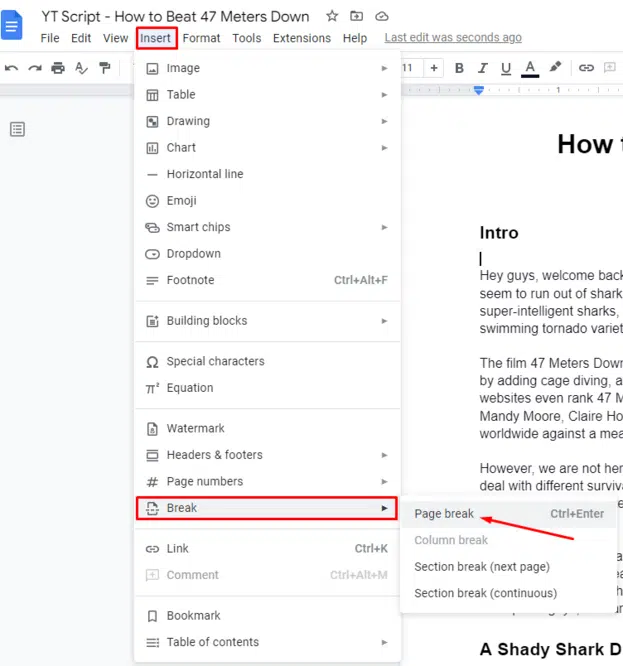The width and height of the screenshot is (623, 666).
Task: Star the document next to its title
Action: click(x=332, y=16)
